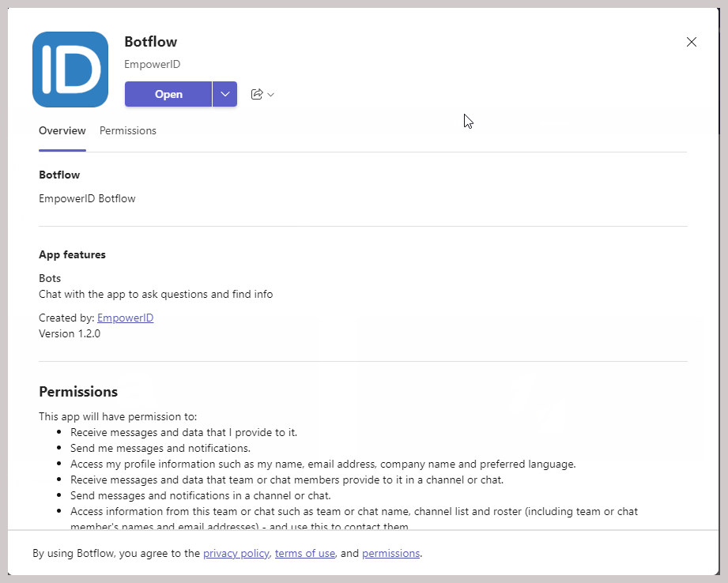Click the Version 1.2.0 text
The height and width of the screenshot is (583, 728).
click(x=70, y=333)
